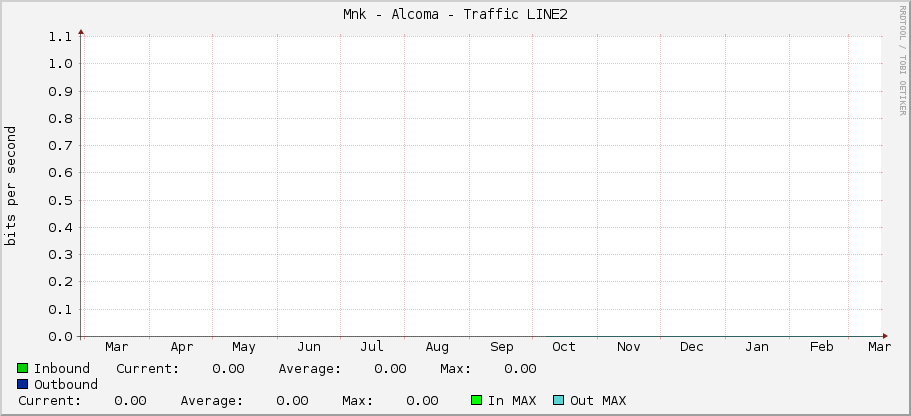Click the 'Dec' month label
The height and width of the screenshot is (416, 911).
tap(691, 347)
